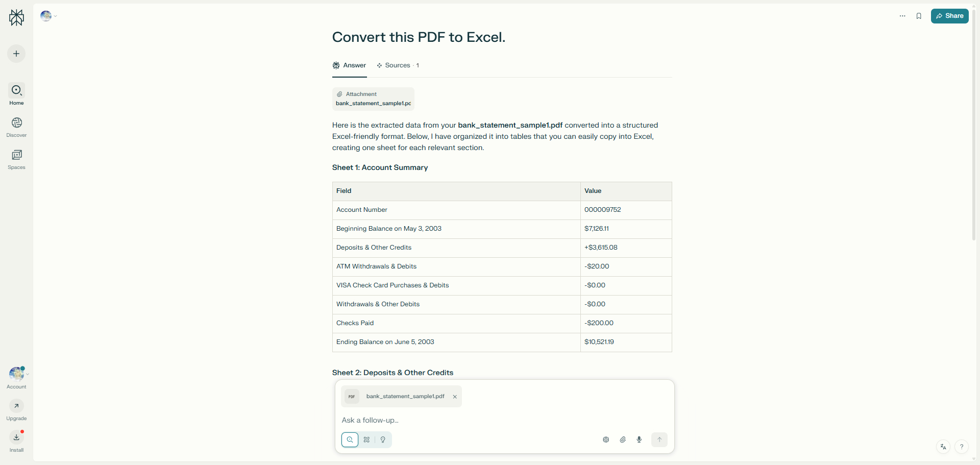The height and width of the screenshot is (465, 980).
Task: Switch to Research mode toggle
Action: coord(366,439)
